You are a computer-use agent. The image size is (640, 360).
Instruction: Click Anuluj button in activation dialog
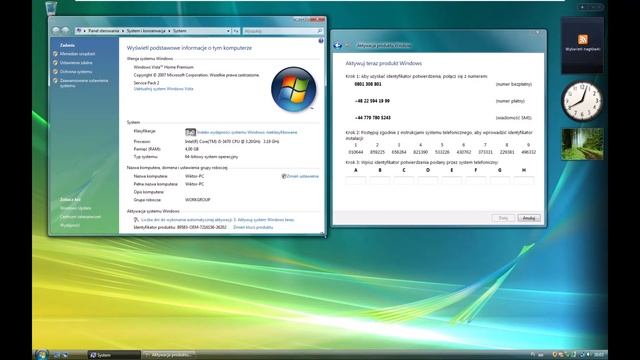coord(529,218)
